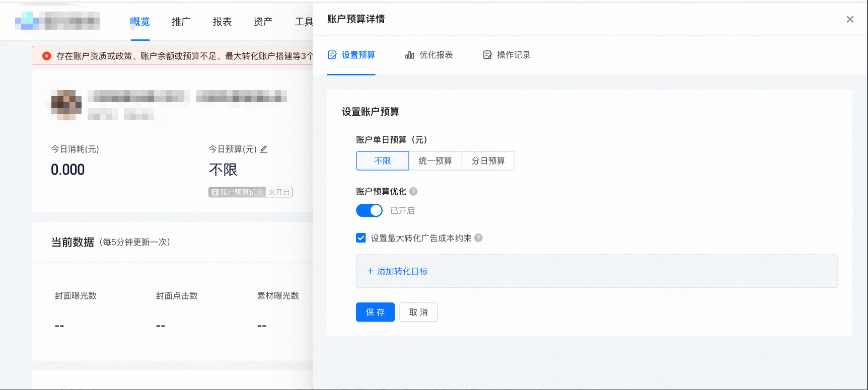This screenshot has height=390, width=868.
Task: Click the 今日消耗 value 0.000
Action: (68, 170)
